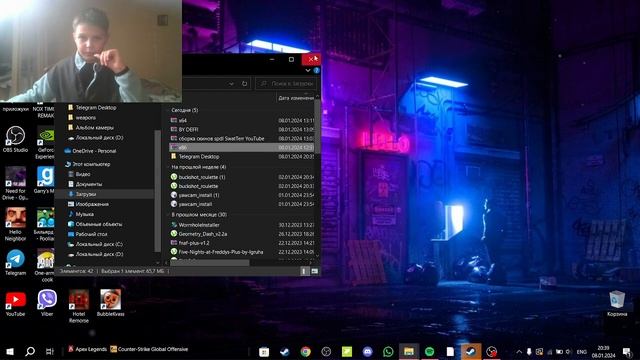Select Объемные объекты in navigation pane
Viewport: 640px width, 360px height.
point(98,224)
